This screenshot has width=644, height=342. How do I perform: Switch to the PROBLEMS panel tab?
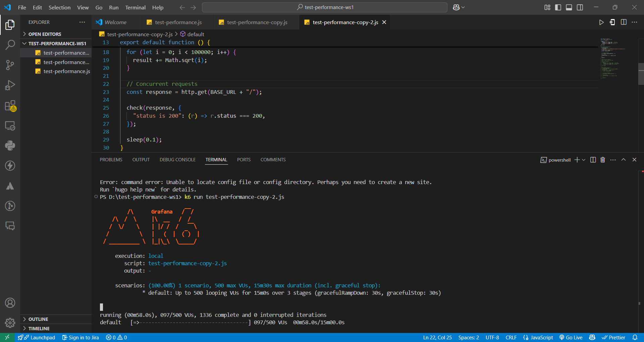click(x=111, y=160)
